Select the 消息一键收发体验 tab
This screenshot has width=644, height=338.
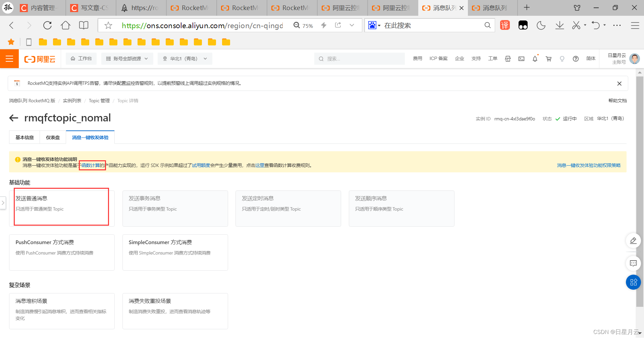(x=90, y=137)
